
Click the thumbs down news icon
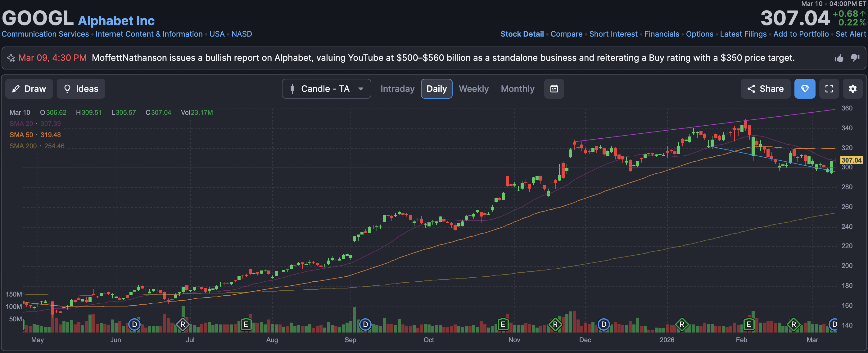point(855,58)
